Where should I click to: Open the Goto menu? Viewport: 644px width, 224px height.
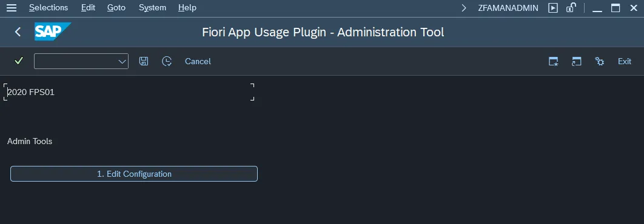click(116, 8)
